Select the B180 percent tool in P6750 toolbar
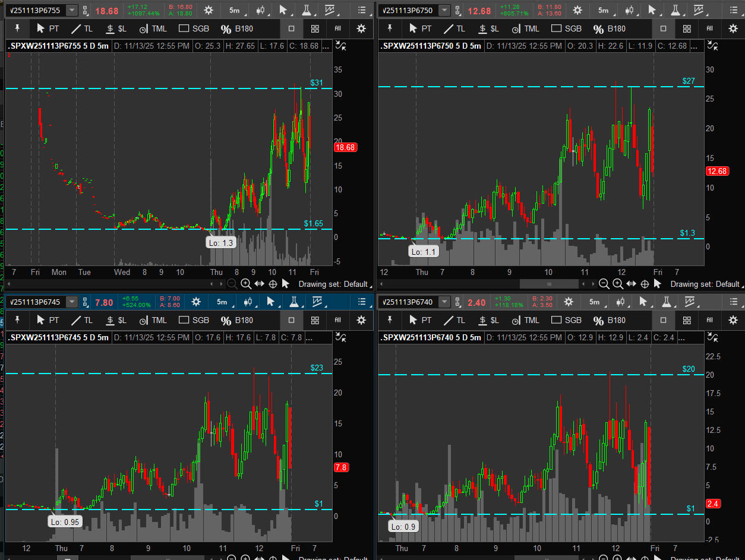745x560 pixels. tap(610, 29)
